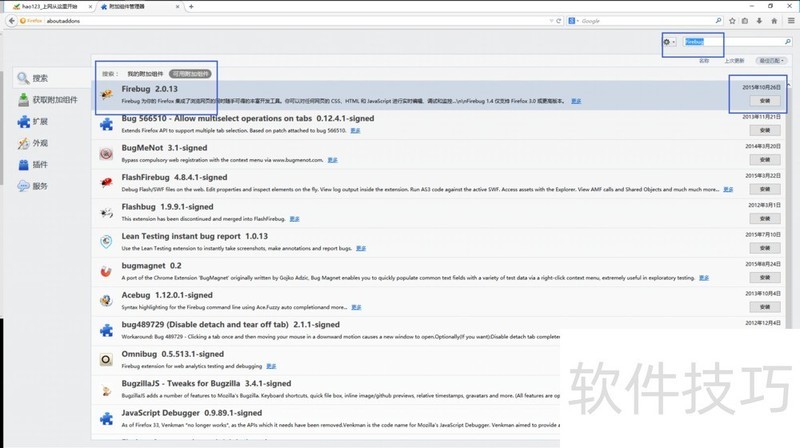Open the 更多 link for Acebug
The image size is (800, 448).
point(356,307)
